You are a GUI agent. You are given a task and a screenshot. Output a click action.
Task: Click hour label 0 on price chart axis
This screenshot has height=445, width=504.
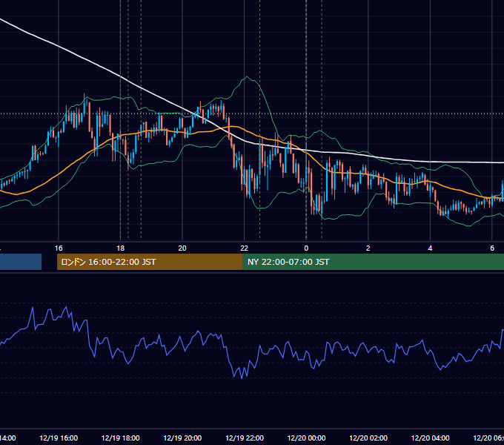point(306,248)
